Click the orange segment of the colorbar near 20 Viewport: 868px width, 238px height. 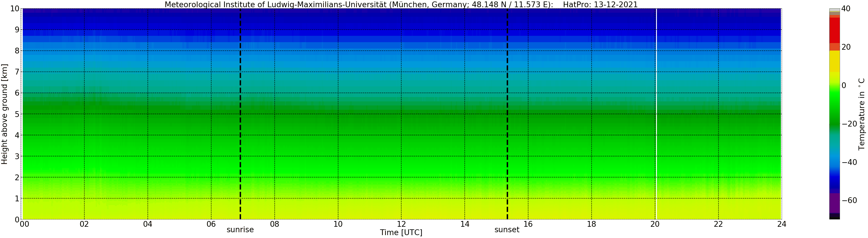834,47
